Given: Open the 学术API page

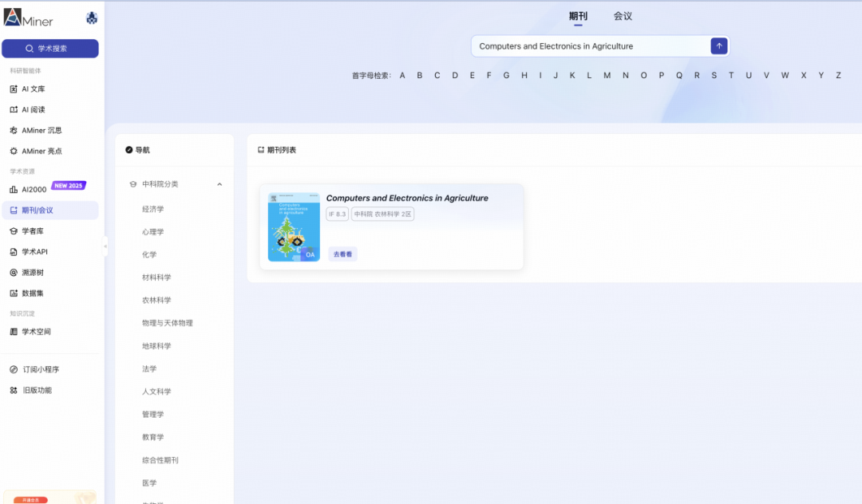Looking at the screenshot, I should pyautogui.click(x=37, y=251).
